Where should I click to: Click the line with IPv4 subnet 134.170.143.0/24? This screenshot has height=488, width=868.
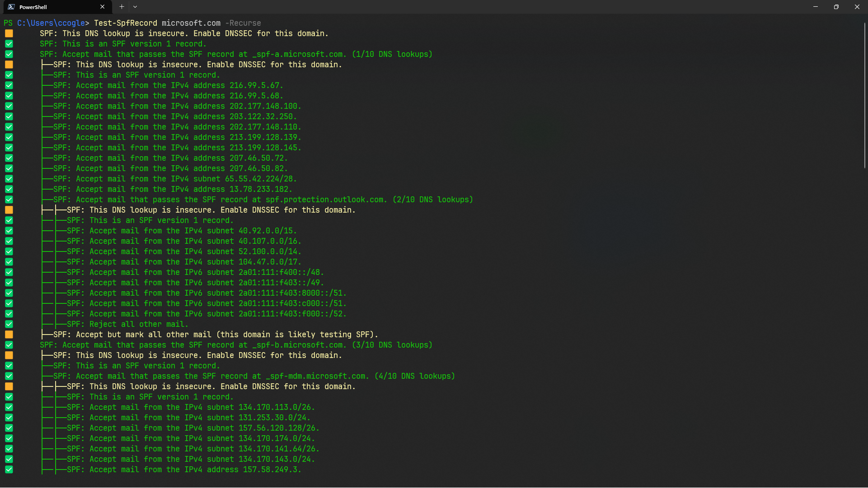(x=191, y=459)
